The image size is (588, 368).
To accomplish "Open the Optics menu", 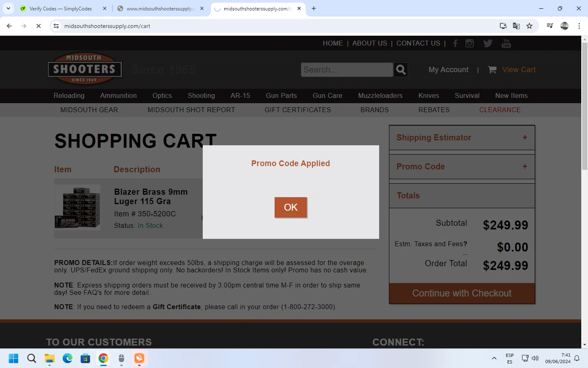I will [x=162, y=95].
